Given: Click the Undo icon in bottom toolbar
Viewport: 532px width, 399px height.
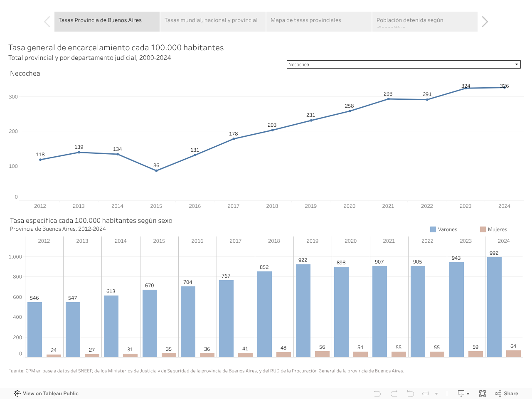Looking at the screenshot, I should [x=377, y=394].
